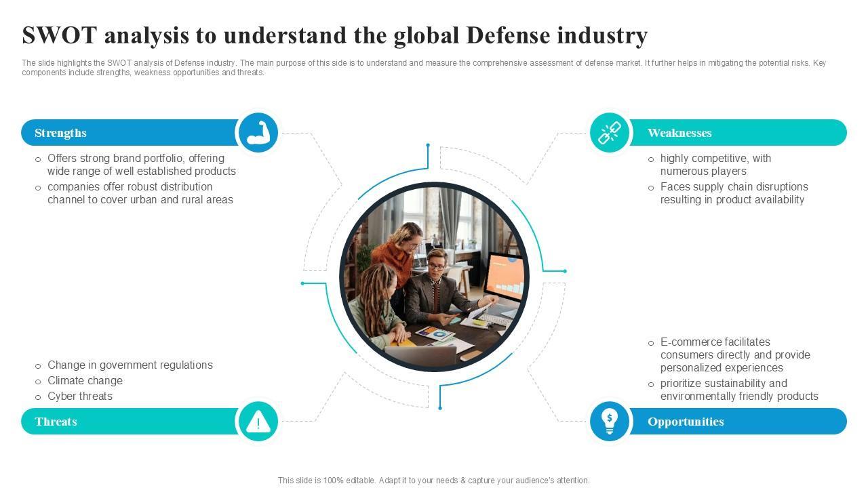Click the 'Climate change' bullet
The width and height of the screenshot is (868, 488).
click(x=79, y=380)
